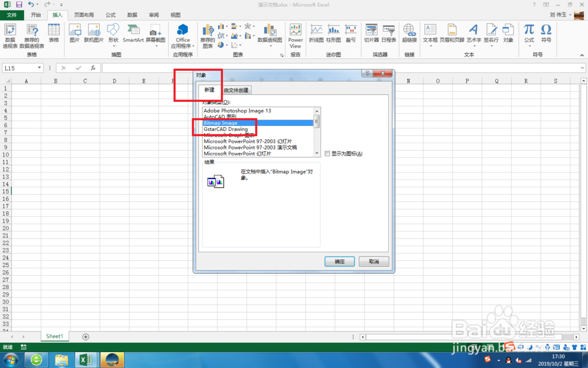Open the bar chart type dropdown
The height and width of the screenshot is (368, 588).
[x=236, y=26]
